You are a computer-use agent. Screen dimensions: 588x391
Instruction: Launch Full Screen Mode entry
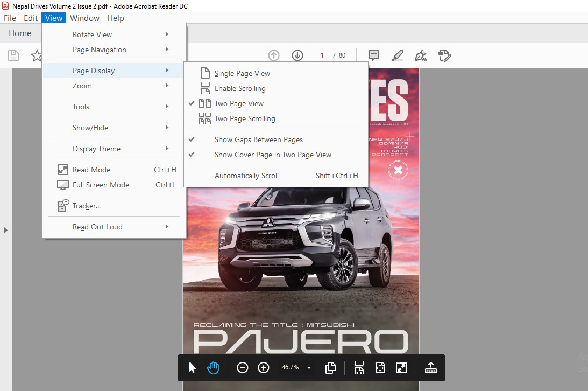pyautogui.click(x=114, y=185)
